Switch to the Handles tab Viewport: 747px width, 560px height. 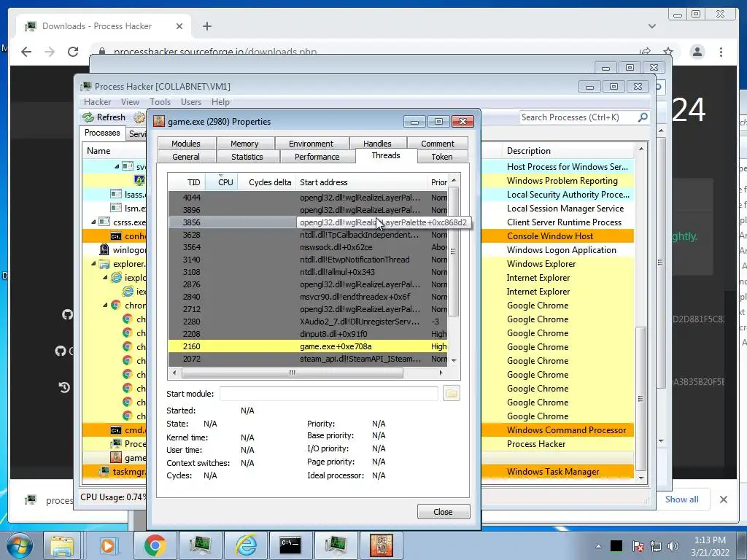(x=377, y=144)
